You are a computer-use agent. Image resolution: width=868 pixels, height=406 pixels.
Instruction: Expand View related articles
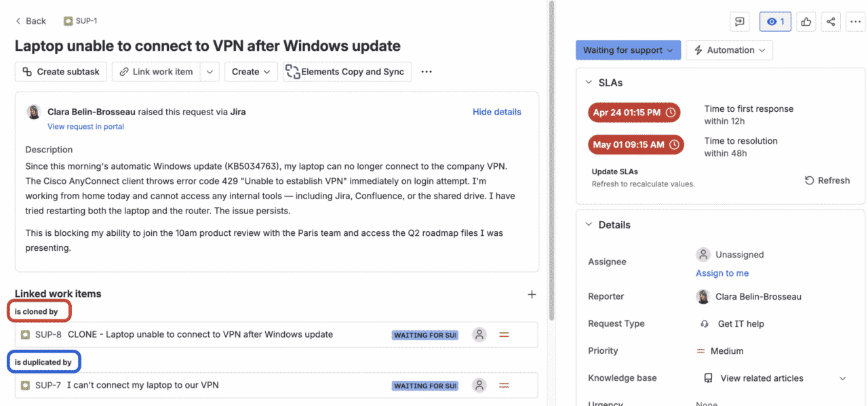point(843,378)
